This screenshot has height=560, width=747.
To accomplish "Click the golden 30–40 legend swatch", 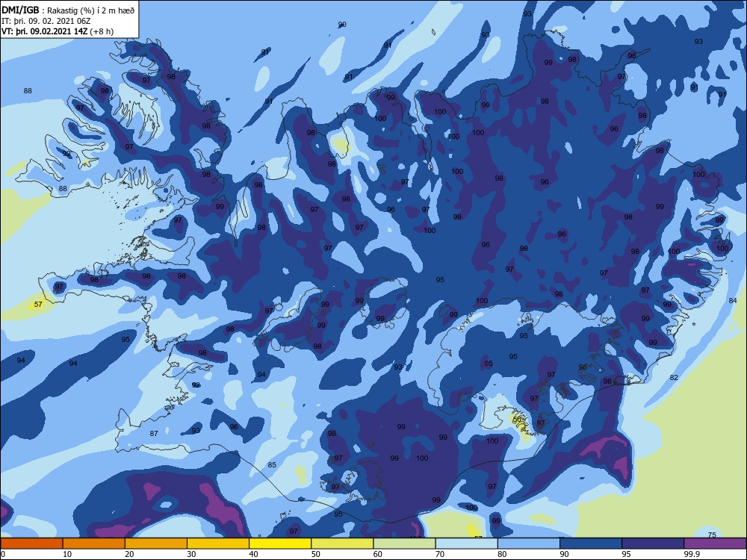I will click(218, 544).
